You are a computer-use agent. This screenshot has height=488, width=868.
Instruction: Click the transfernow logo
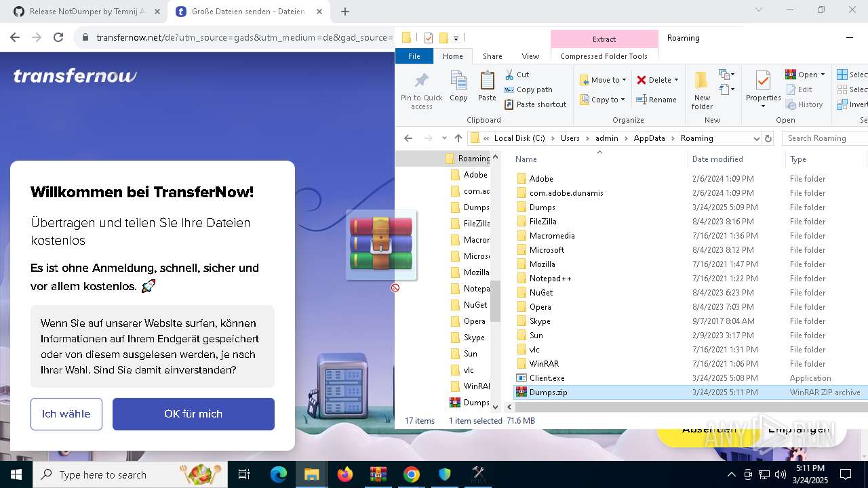click(x=75, y=76)
